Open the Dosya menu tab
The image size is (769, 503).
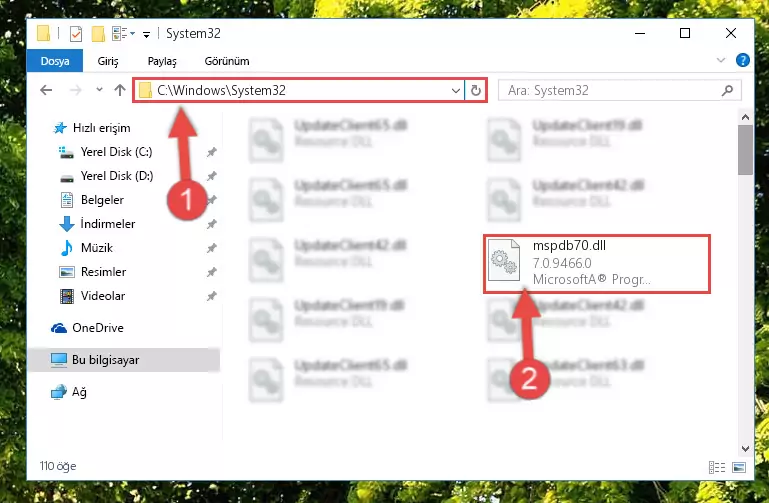pos(55,61)
